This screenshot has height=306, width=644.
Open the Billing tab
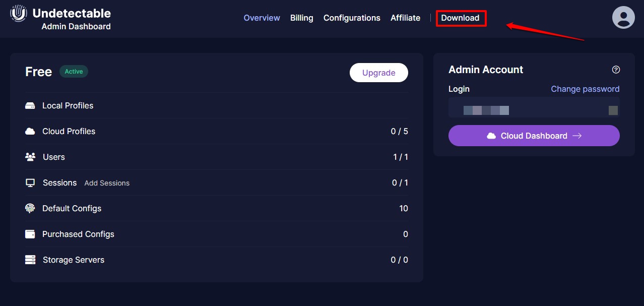[x=302, y=18]
